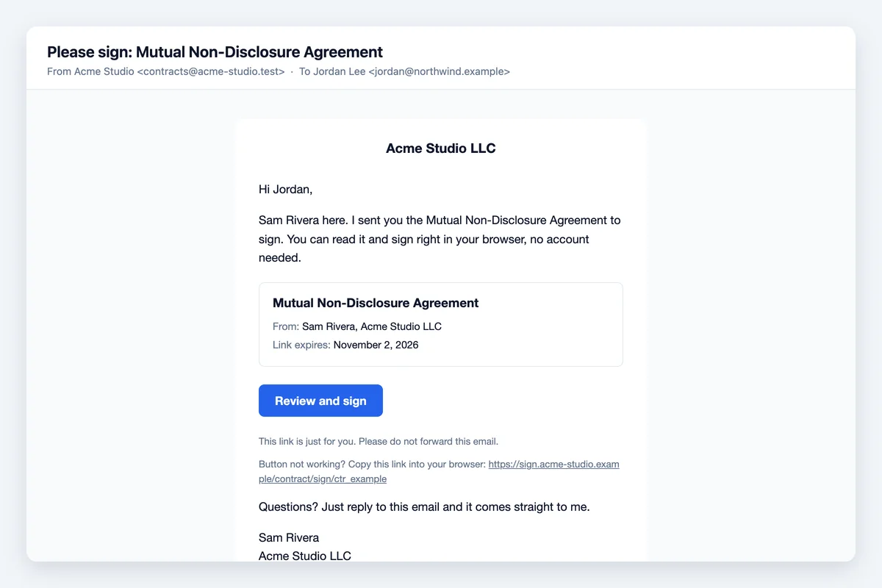Click 'From: Sam Rivera, Acme Studio LLC' line

point(357,326)
